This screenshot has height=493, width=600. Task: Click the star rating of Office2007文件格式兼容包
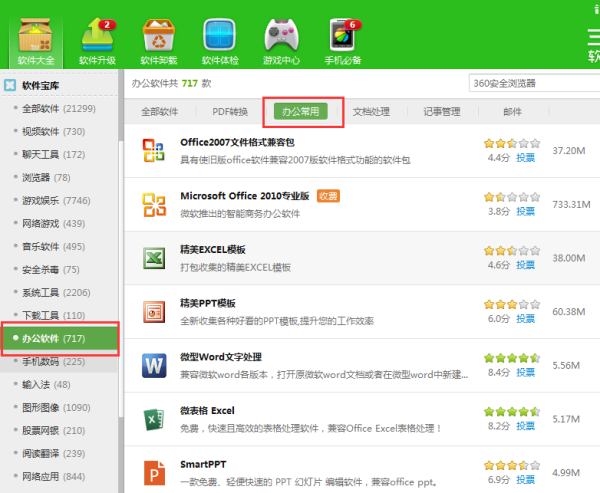pos(512,144)
